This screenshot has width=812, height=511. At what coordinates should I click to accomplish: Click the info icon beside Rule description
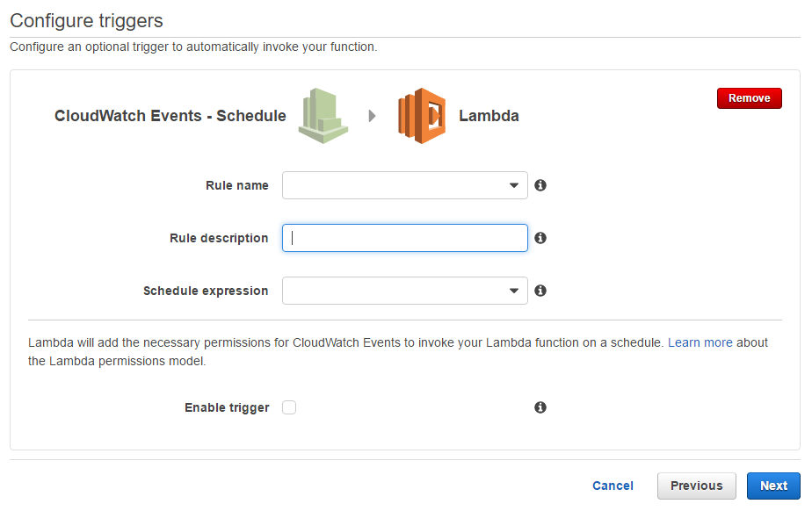(540, 238)
